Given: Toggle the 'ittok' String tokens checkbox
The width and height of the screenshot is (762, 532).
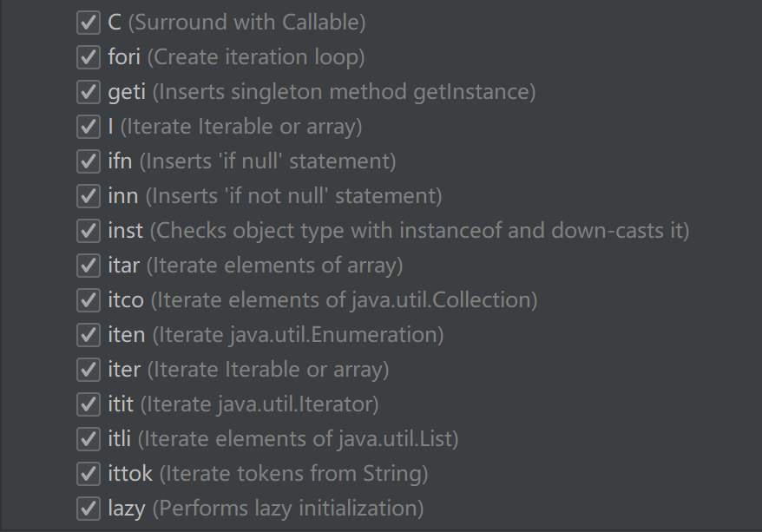Looking at the screenshot, I should click(x=89, y=474).
